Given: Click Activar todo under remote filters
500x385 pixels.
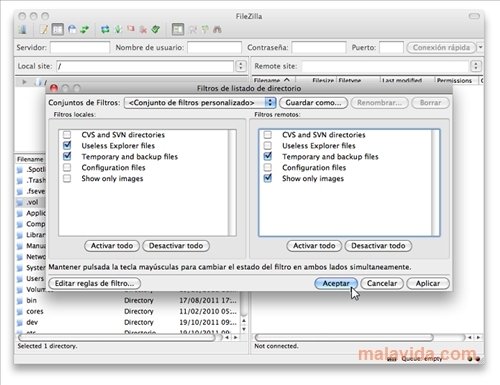Looking at the screenshot, I should click(x=314, y=246).
